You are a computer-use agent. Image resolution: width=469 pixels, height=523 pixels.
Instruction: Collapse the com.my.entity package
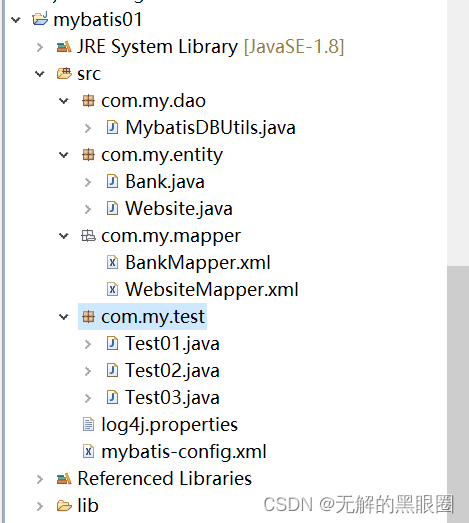click(x=63, y=155)
